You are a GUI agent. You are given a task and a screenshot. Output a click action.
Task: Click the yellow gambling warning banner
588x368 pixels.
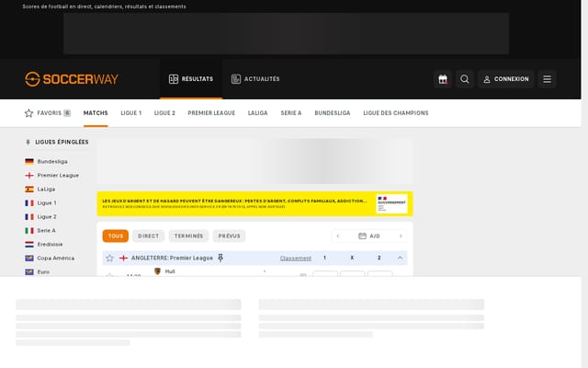point(255,204)
